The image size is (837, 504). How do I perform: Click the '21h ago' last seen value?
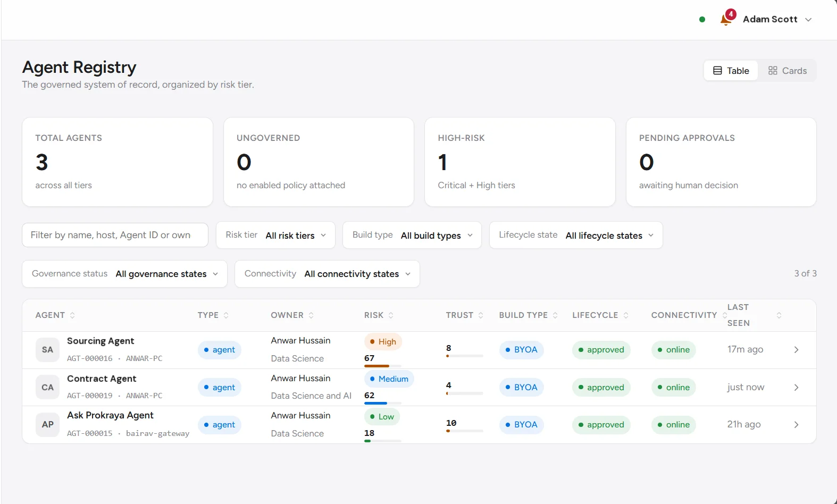[x=744, y=424]
